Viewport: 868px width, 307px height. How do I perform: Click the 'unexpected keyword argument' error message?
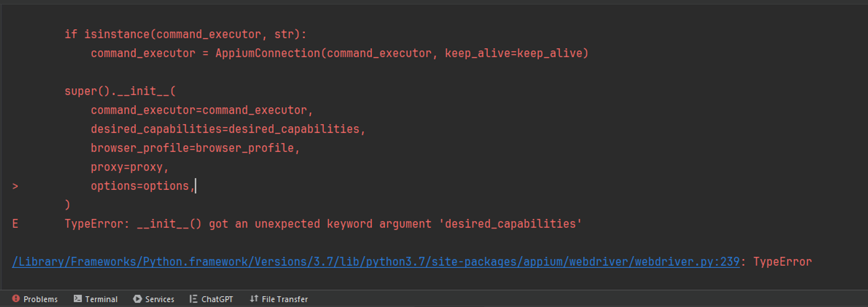pyautogui.click(x=343, y=224)
